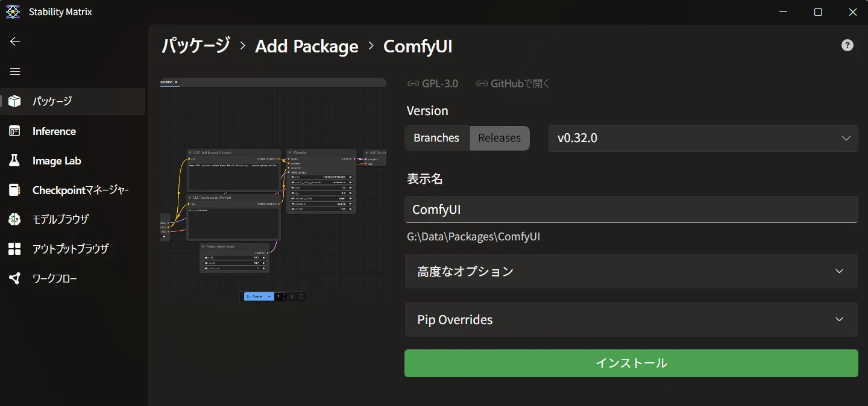This screenshot has height=406, width=868.
Task: Click the chevron on Pip Overrides
Action: point(840,319)
